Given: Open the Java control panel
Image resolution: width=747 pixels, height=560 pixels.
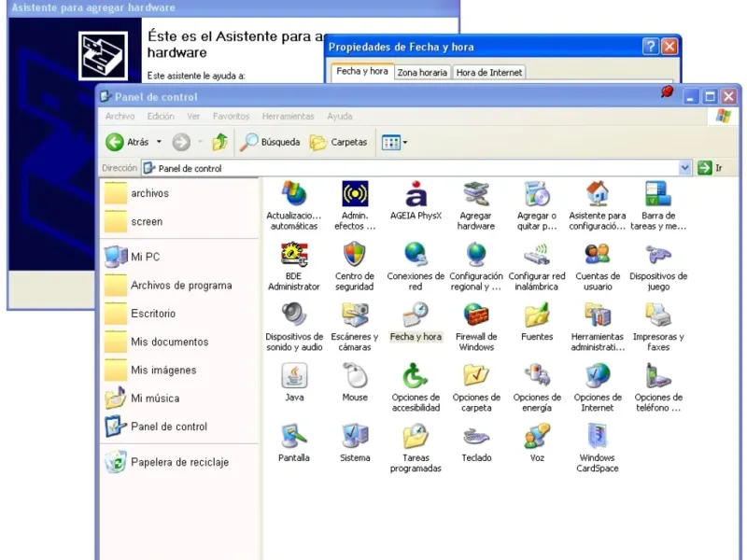Looking at the screenshot, I should point(294,383).
